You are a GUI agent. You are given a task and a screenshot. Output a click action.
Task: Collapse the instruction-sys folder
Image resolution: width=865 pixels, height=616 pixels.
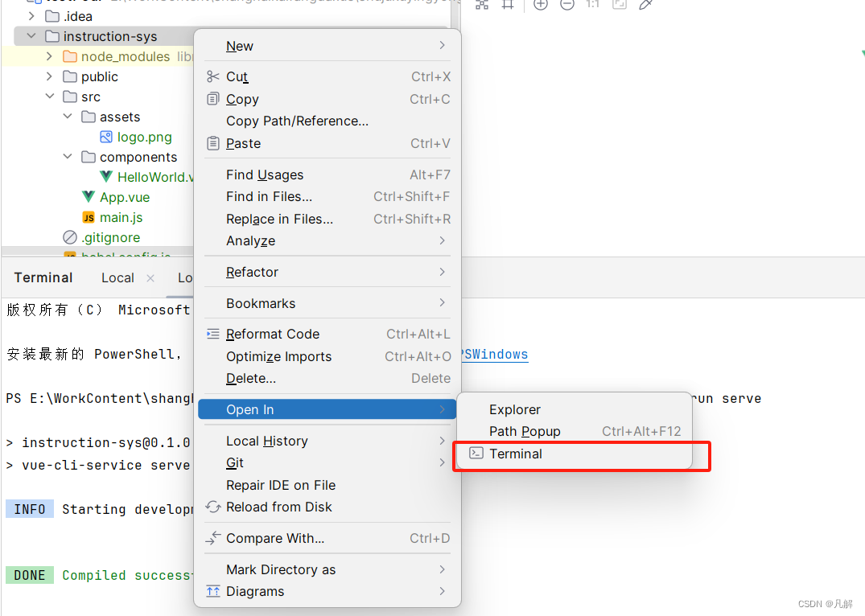[x=31, y=36]
